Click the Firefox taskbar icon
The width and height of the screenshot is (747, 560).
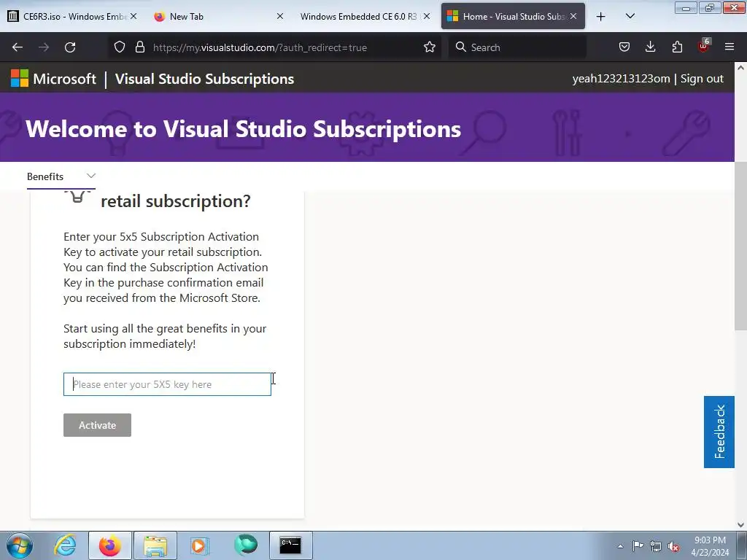[110, 545]
